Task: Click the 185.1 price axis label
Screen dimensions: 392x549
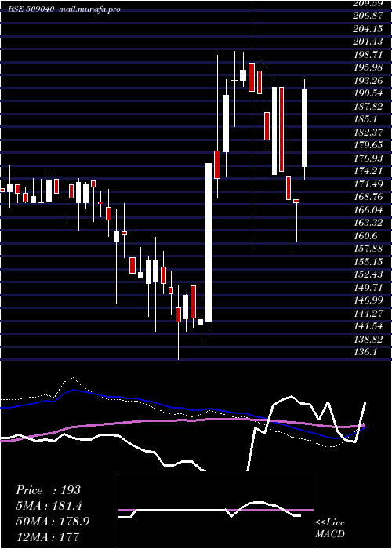Action: (365, 119)
